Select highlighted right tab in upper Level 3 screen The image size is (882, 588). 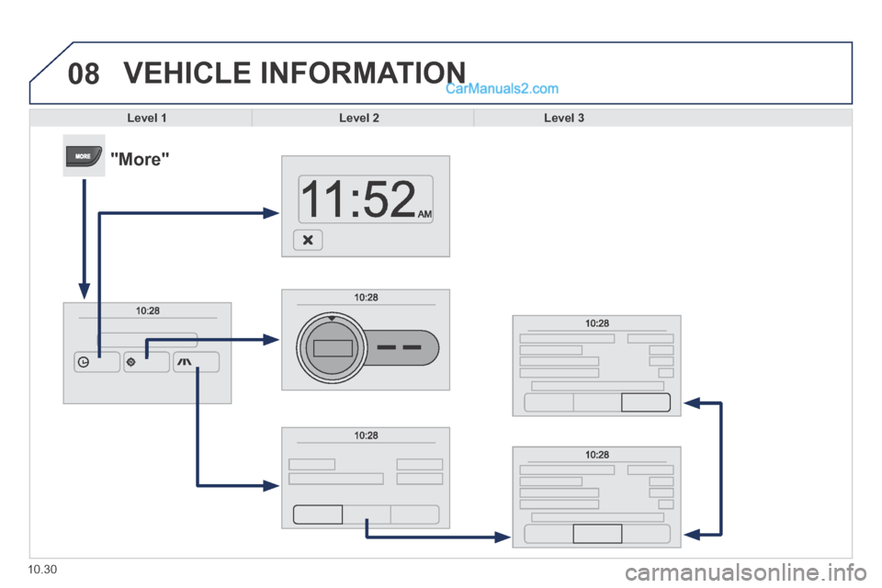pos(646,401)
